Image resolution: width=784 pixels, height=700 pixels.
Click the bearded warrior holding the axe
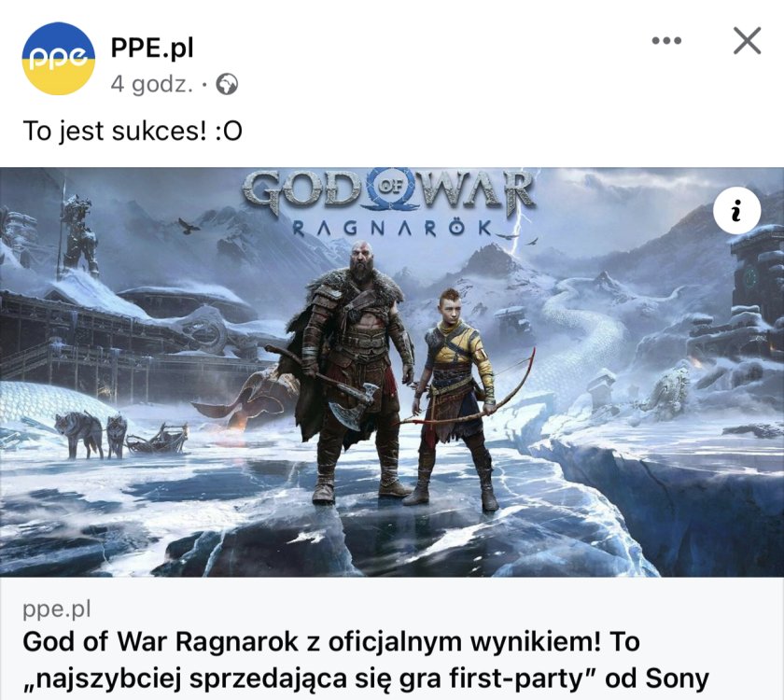(352, 371)
